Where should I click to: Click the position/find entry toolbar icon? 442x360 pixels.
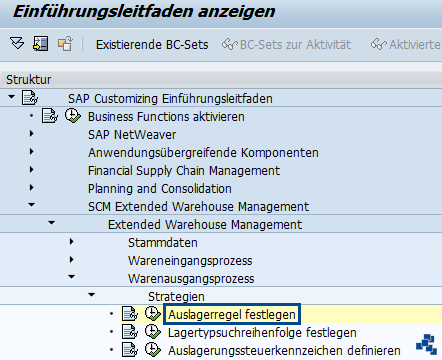point(40,44)
